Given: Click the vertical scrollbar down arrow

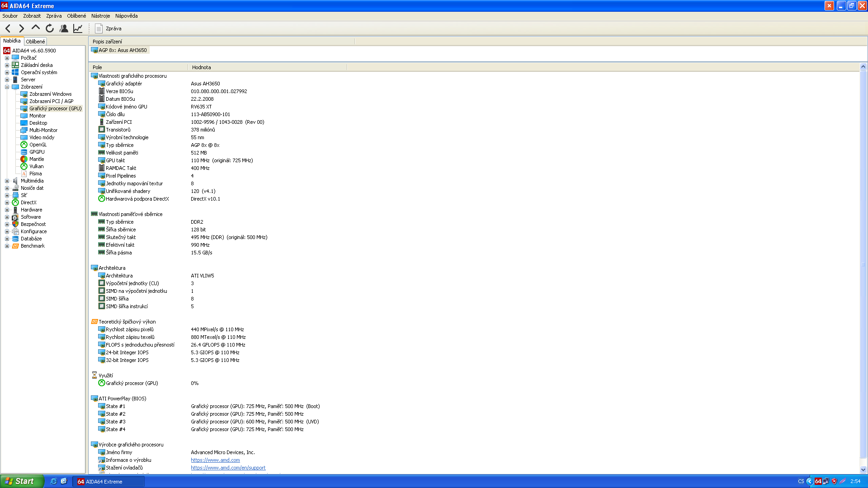Looking at the screenshot, I should coord(863,469).
